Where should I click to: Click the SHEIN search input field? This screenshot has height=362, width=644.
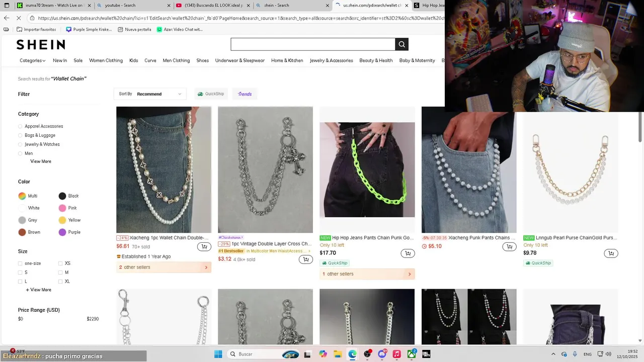click(x=313, y=44)
